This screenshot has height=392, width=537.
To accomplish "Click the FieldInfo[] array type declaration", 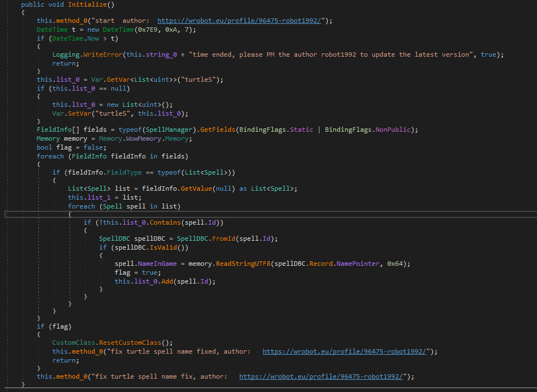I will (58, 130).
